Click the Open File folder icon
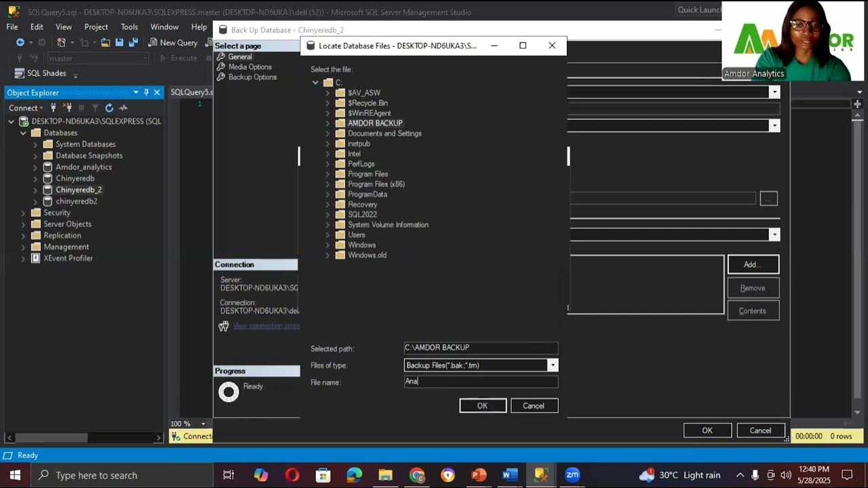Screen dimensions: 868x488 click(106, 42)
